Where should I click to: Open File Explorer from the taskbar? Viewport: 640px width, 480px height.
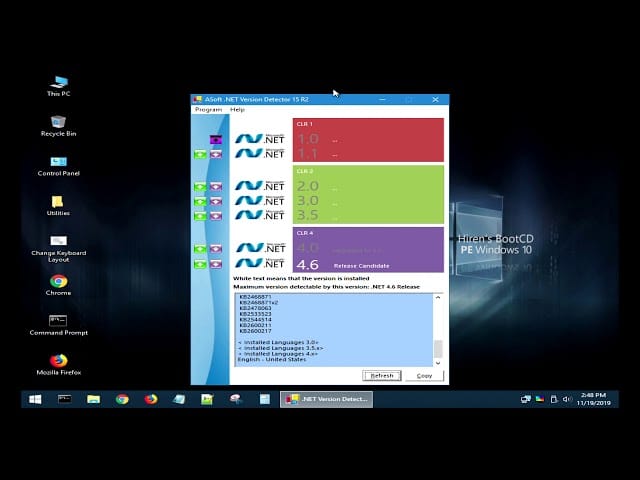tap(93, 399)
